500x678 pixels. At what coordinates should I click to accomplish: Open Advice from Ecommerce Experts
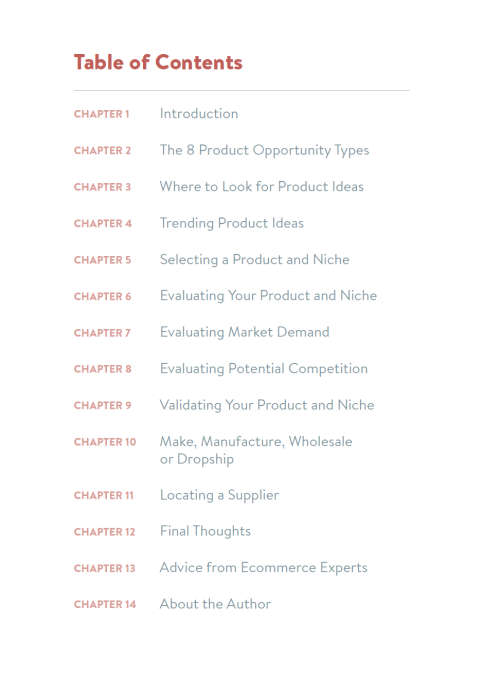tap(263, 568)
